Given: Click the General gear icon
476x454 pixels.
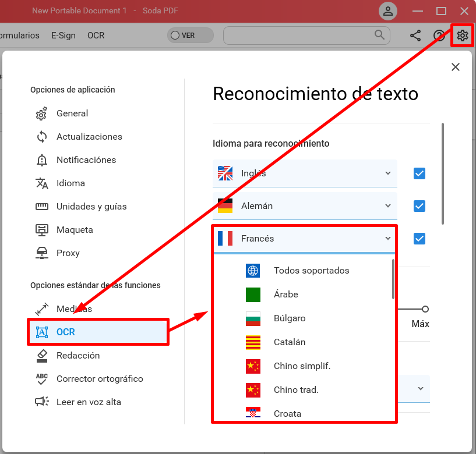Looking at the screenshot, I should tap(41, 114).
